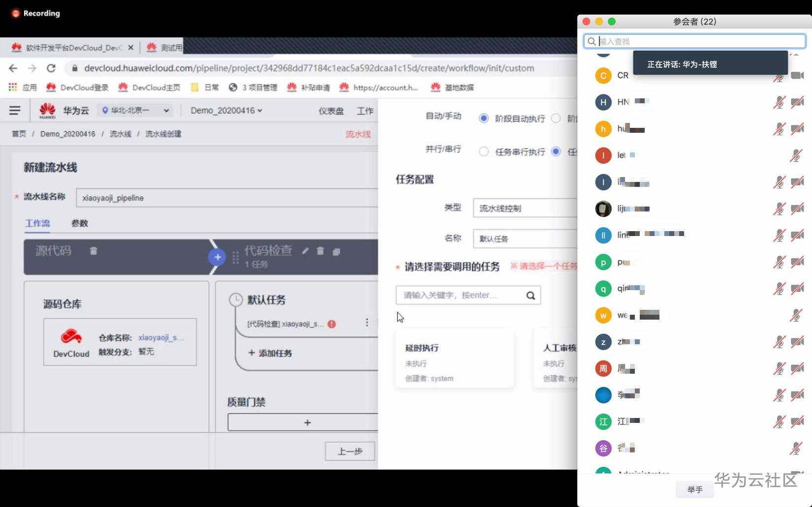Click the muted mic in the lin participant row

click(779, 236)
